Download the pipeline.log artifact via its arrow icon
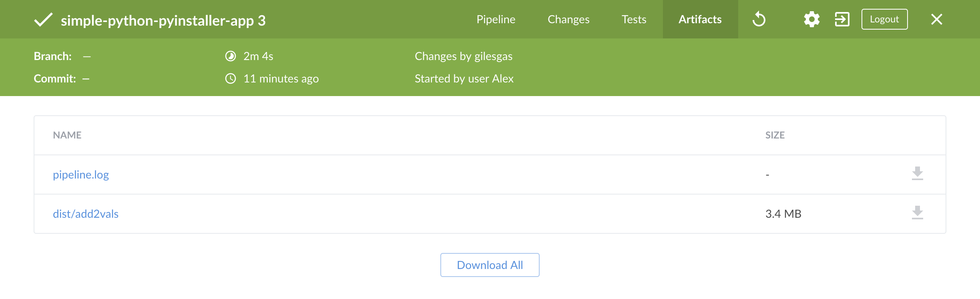This screenshot has height=299, width=980. (917, 174)
